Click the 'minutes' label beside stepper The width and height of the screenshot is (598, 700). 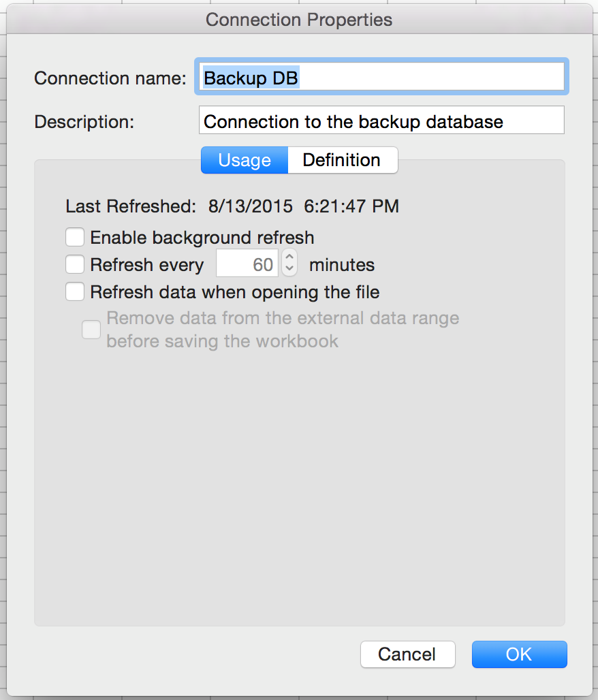point(342,264)
